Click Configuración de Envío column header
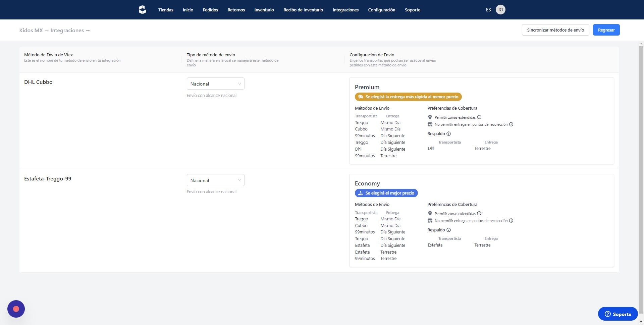644x325 pixels. (x=372, y=55)
